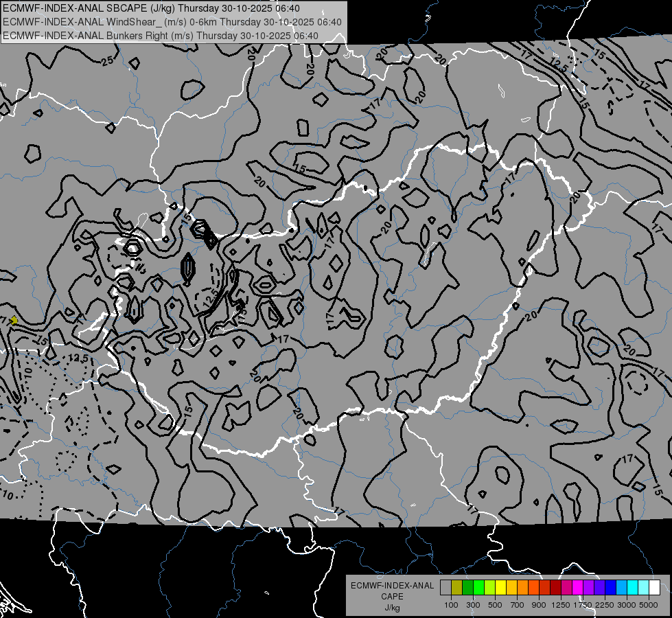Viewport: 672px width, 618px height.
Task: Select the cyan legend swatch
Action: pos(633,587)
